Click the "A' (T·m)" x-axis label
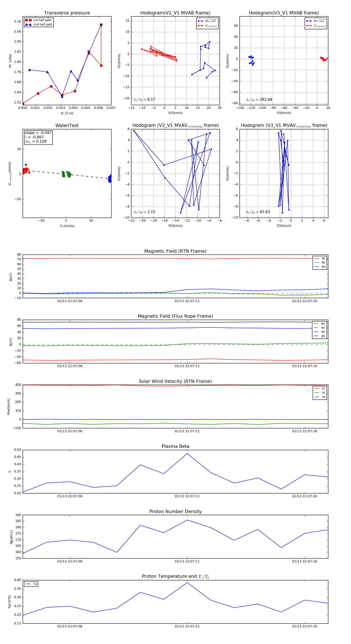 point(67,113)
